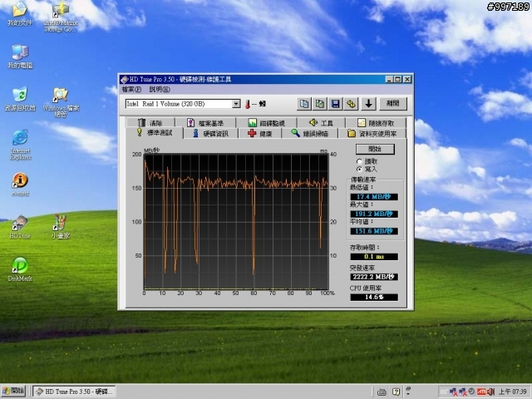
Task: Expand the Intel Raid 1 Volume drive dropdown
Action: (x=236, y=104)
